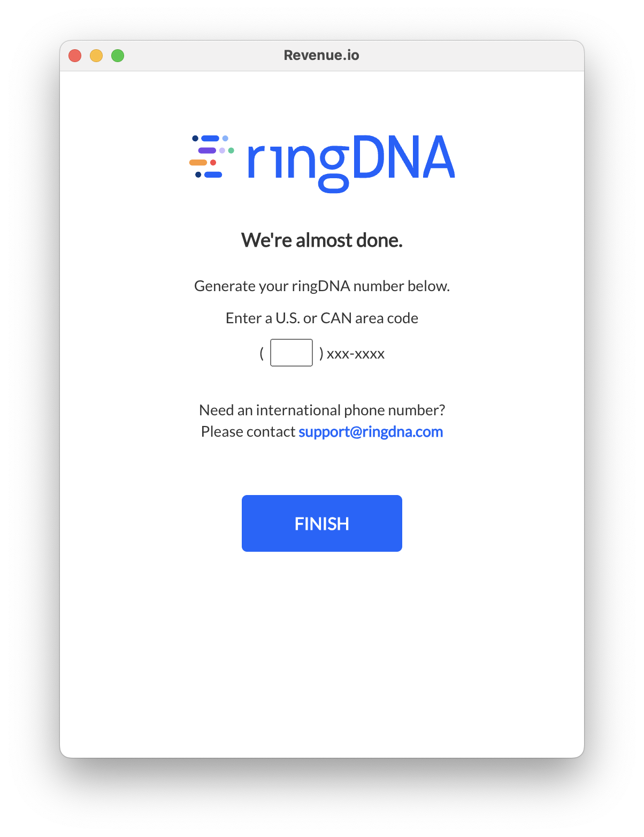Open the support@ringdna.com email link
Screen dimensions: 644x837
tap(371, 432)
